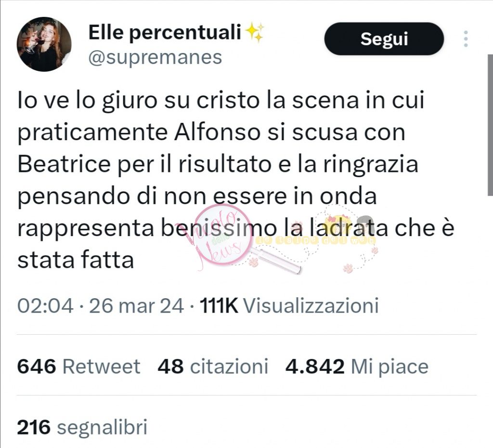Viewport: 493px width, 448px height.
Task: Follow the account with the Segui button
Action: (x=384, y=39)
